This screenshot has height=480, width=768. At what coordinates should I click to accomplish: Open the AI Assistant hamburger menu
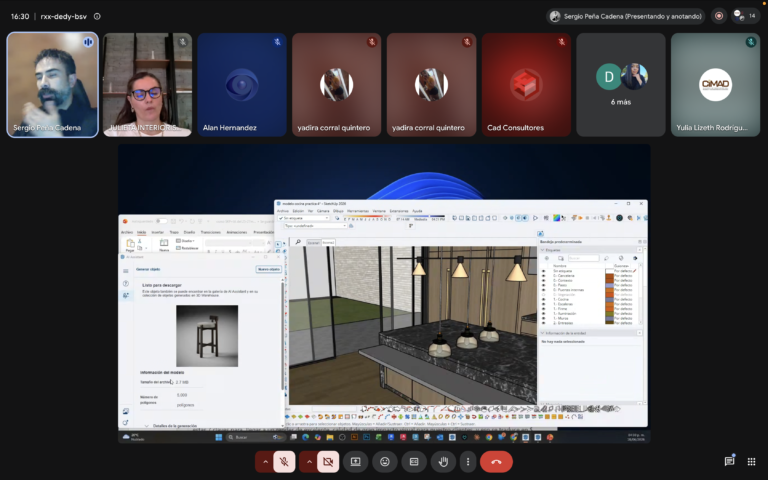coord(126,271)
